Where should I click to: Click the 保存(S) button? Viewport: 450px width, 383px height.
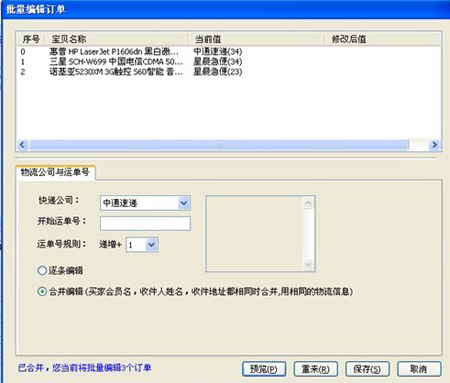(x=367, y=369)
